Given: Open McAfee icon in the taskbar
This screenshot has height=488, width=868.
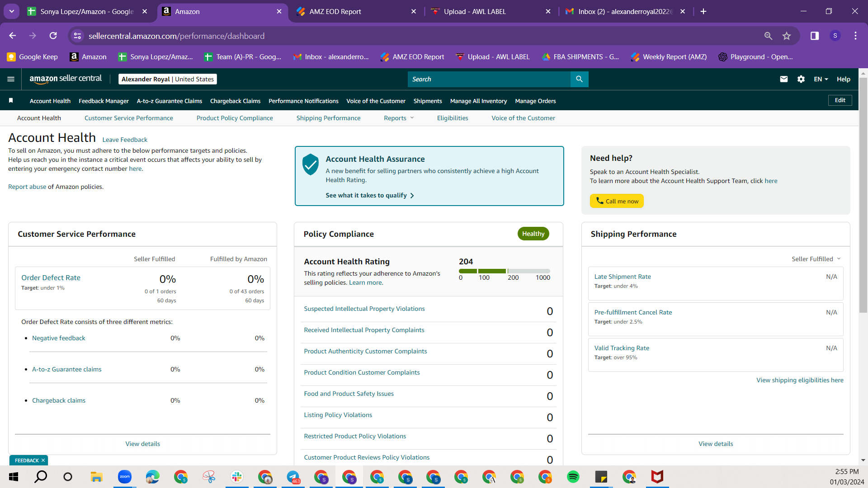Looking at the screenshot, I should pos(657,477).
